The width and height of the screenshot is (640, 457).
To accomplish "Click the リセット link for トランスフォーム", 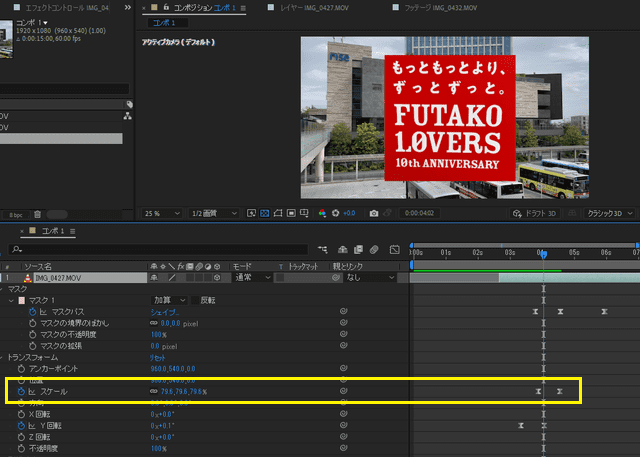I will [x=158, y=357].
